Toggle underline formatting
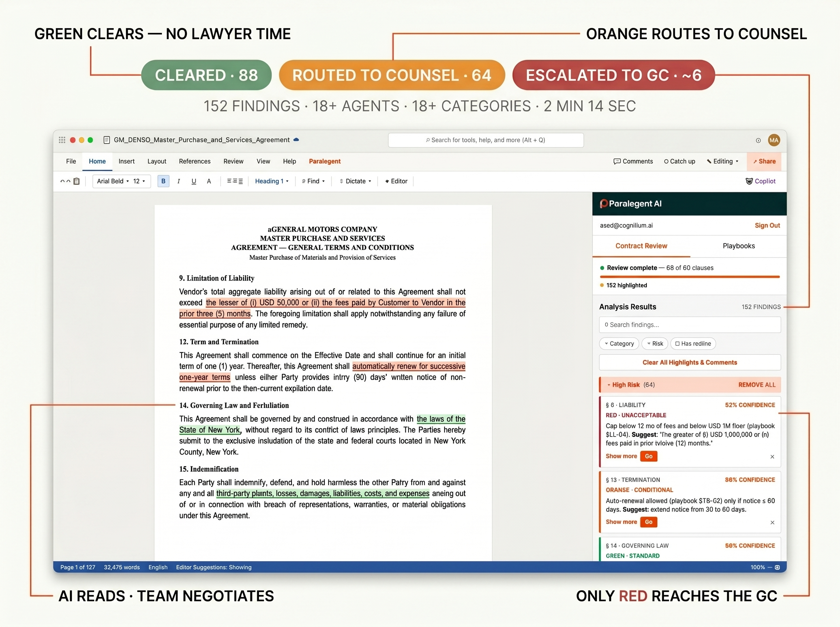Image resolution: width=840 pixels, height=627 pixels. (x=194, y=182)
